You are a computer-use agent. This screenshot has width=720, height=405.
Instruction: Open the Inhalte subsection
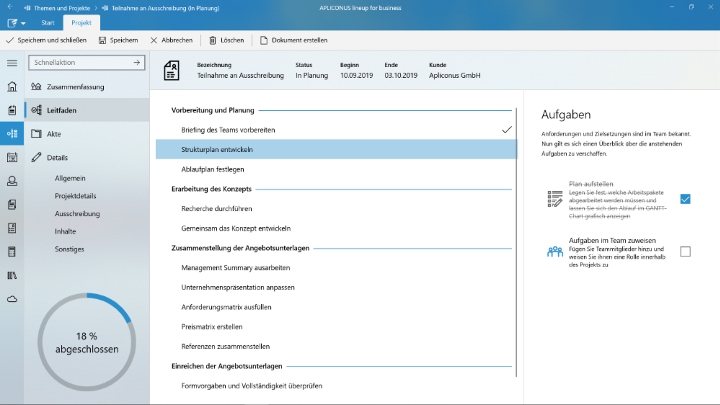click(65, 231)
